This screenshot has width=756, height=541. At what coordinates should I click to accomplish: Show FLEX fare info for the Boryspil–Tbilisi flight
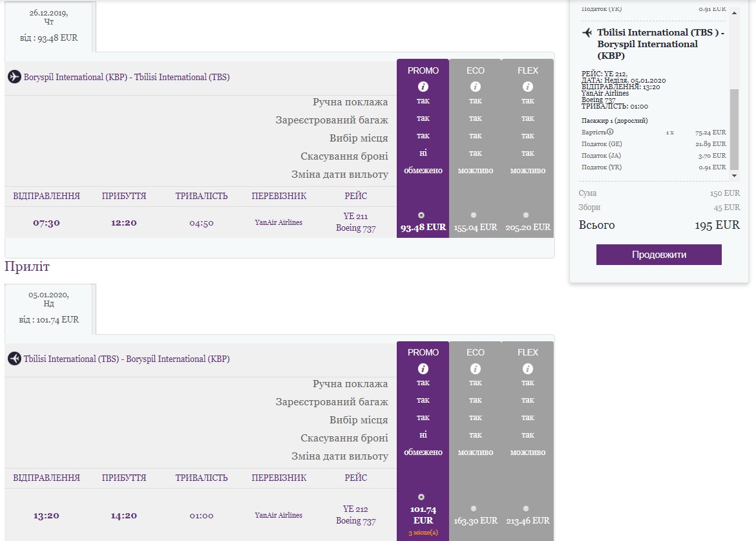528,87
